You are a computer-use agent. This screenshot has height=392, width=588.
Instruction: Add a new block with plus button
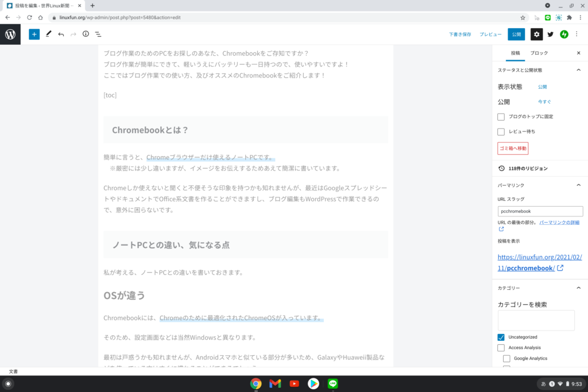34,34
